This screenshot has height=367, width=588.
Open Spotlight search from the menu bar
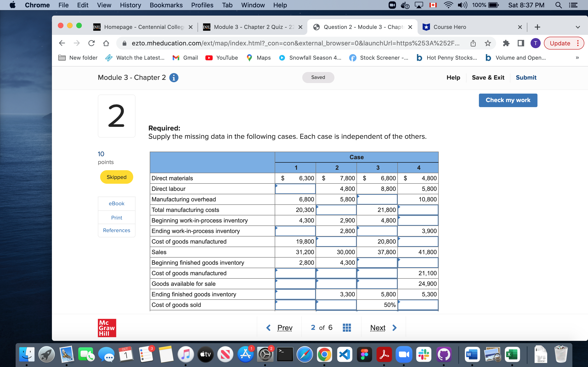[x=559, y=5]
